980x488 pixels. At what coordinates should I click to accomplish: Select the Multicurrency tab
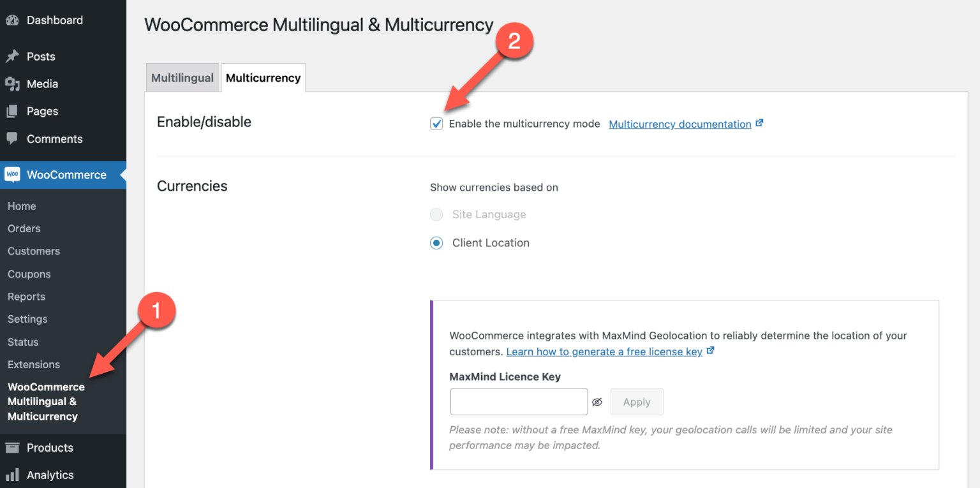[263, 77]
